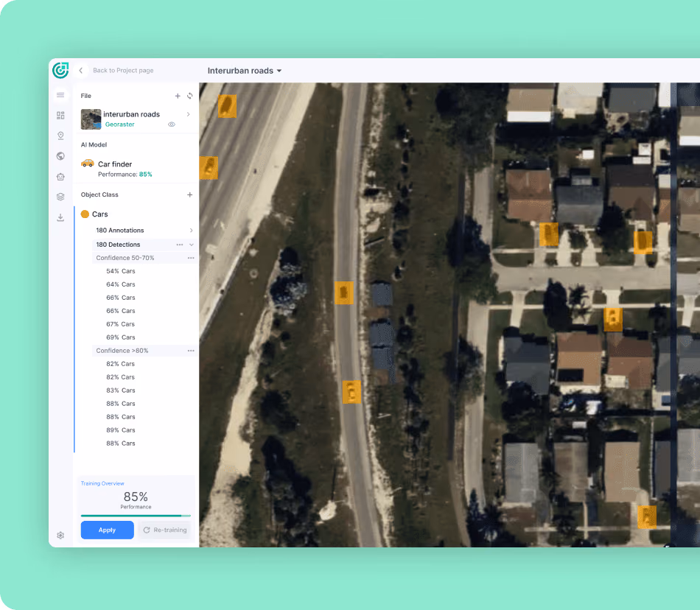
Task: Click the lowest detection box among the houses
Action: [647, 516]
